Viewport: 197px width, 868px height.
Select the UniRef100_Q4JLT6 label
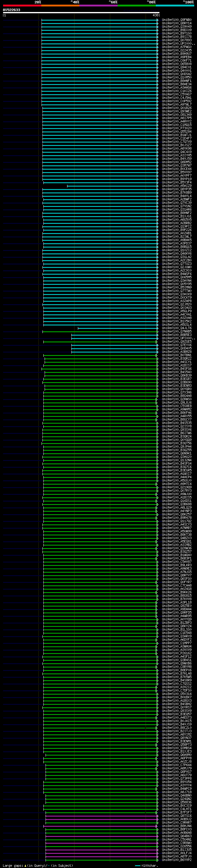tap(176, 328)
